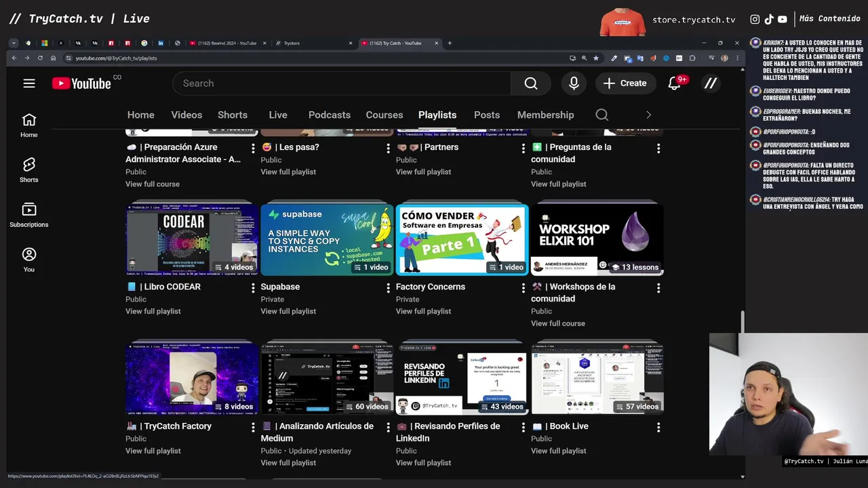Click the browser address bar URL

pyautogui.click(x=116, y=58)
